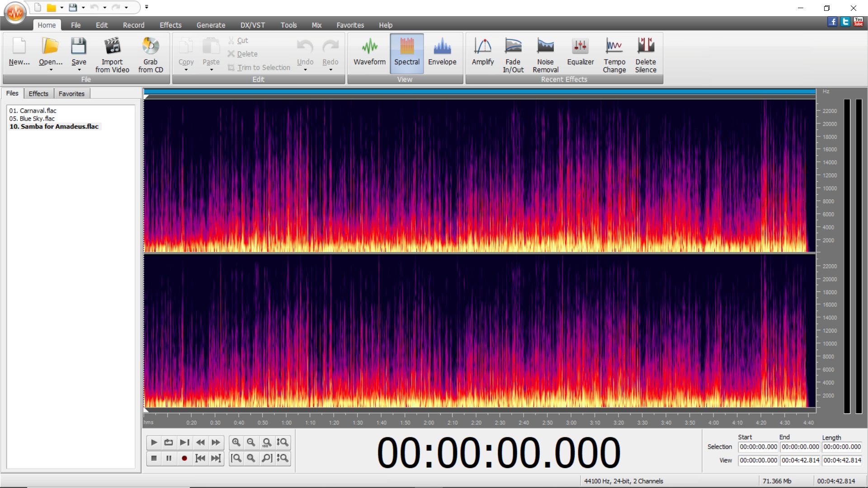Expand the Open button dropdown arrow
Screen dimensions: 868x488
(x=51, y=70)
